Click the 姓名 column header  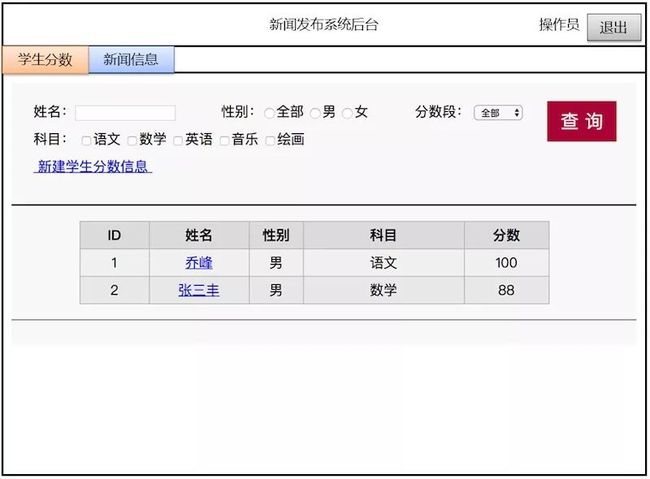(199, 235)
